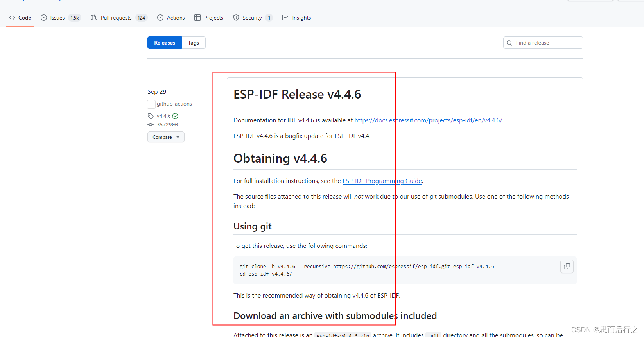Click the Using git heading
The width and height of the screenshot is (644, 337).
coord(253,226)
